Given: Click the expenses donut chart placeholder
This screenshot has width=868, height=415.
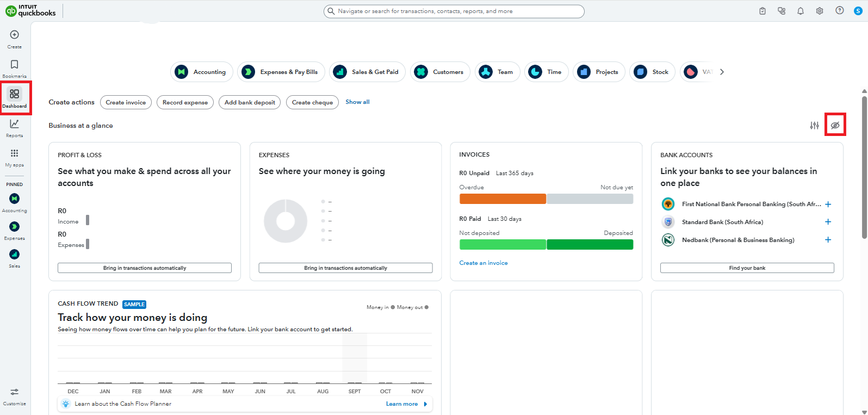Looking at the screenshot, I should coord(286,221).
